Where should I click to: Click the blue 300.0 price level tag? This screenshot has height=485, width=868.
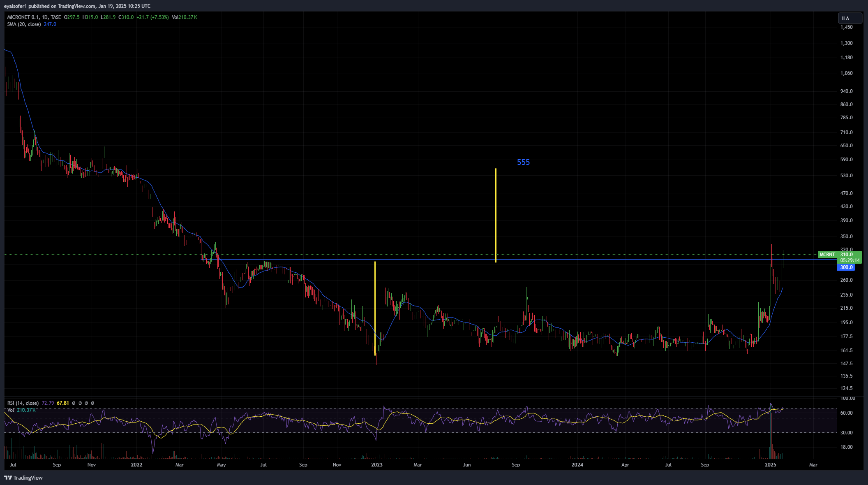tap(846, 267)
